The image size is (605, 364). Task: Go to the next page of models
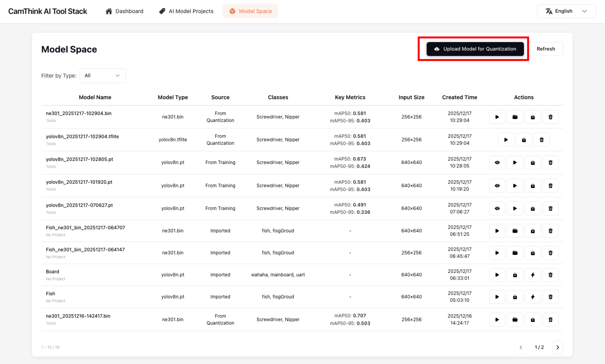(558, 347)
